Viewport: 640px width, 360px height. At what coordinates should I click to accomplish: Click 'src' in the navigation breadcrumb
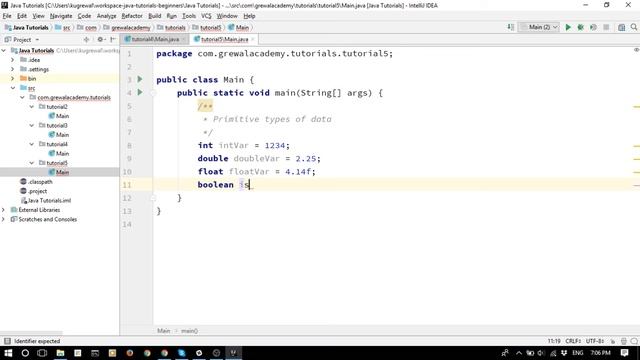pyautogui.click(x=67, y=27)
